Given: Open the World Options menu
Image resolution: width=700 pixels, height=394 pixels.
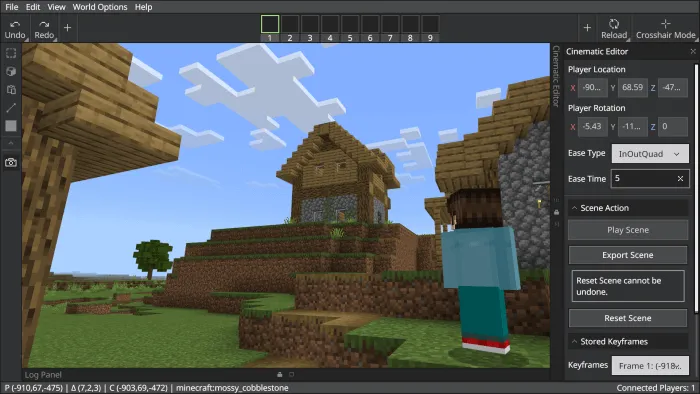Looking at the screenshot, I should 100,7.
